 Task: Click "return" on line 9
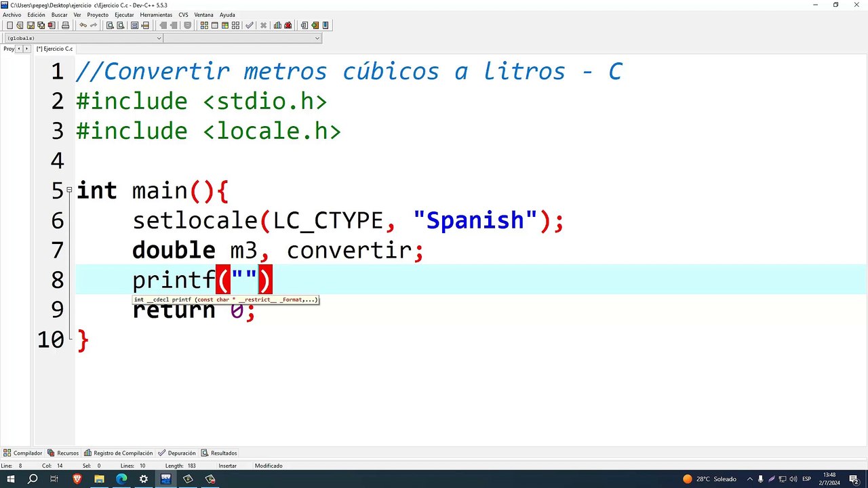point(174,310)
